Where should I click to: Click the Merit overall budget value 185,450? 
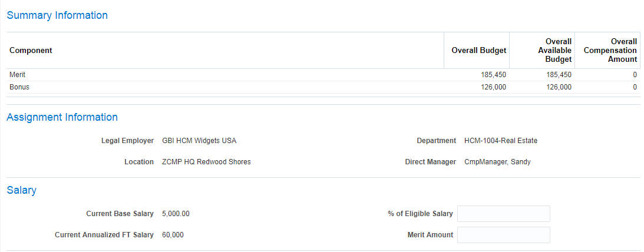[493, 75]
